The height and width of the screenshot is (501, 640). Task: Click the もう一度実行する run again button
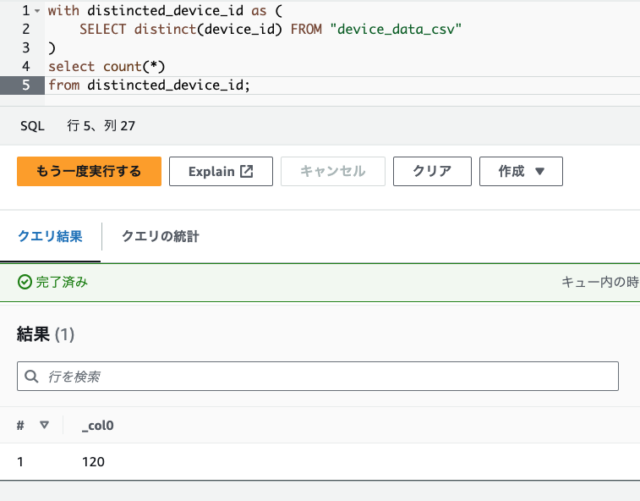[89, 171]
